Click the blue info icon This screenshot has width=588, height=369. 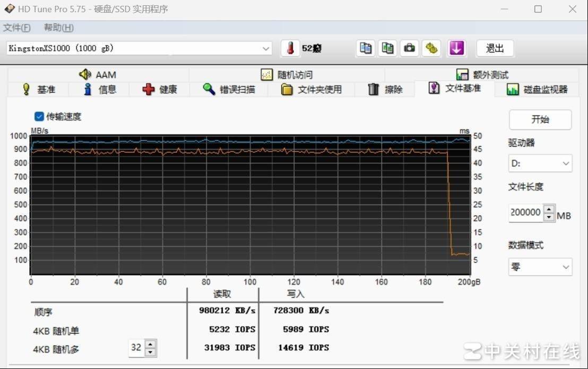88,89
